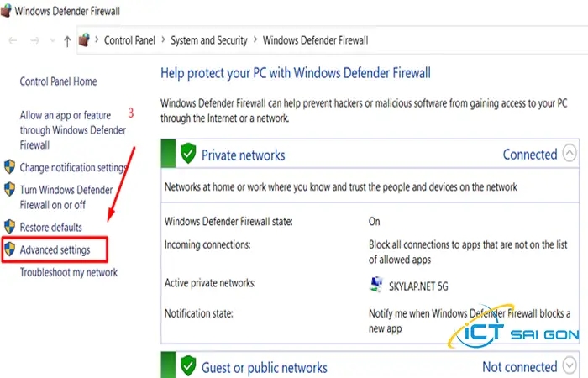Click shield icon beside Restore defaults

pyautogui.click(x=10, y=227)
